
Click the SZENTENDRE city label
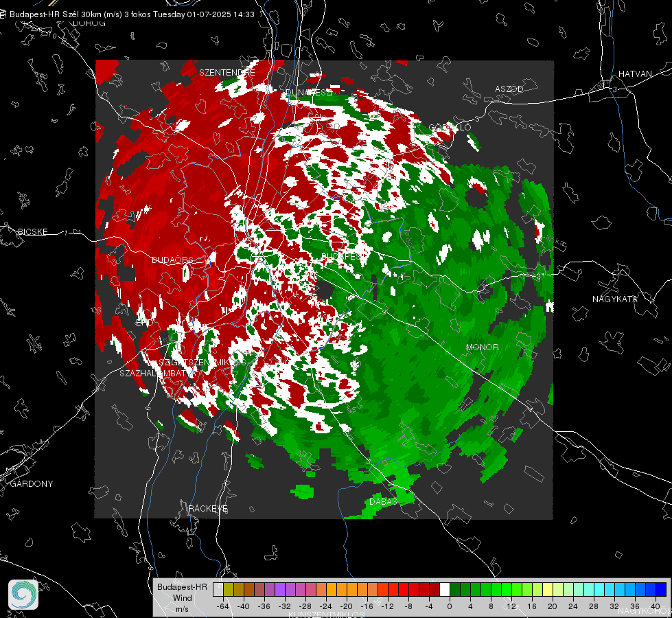tap(227, 73)
